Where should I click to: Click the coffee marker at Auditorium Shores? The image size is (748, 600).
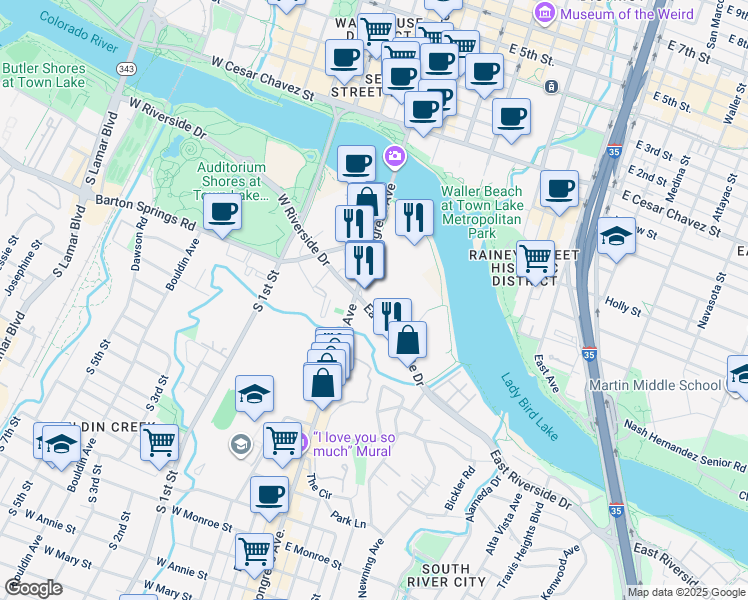(221, 212)
